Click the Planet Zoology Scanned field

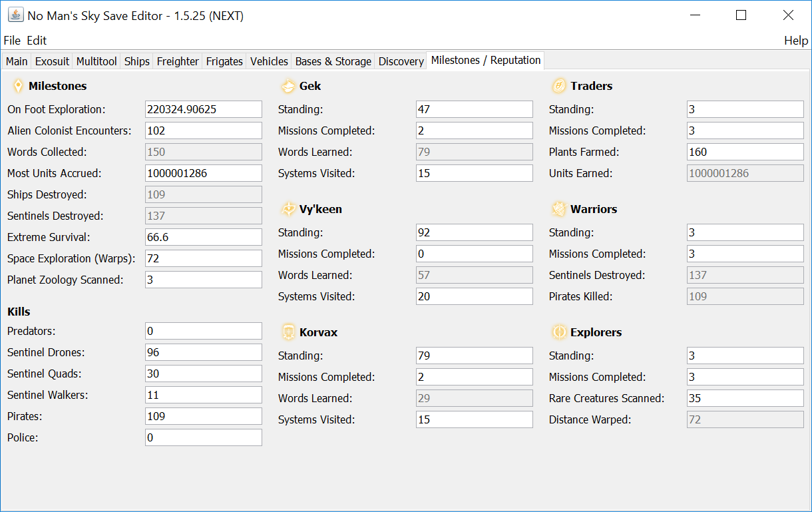[x=204, y=280]
